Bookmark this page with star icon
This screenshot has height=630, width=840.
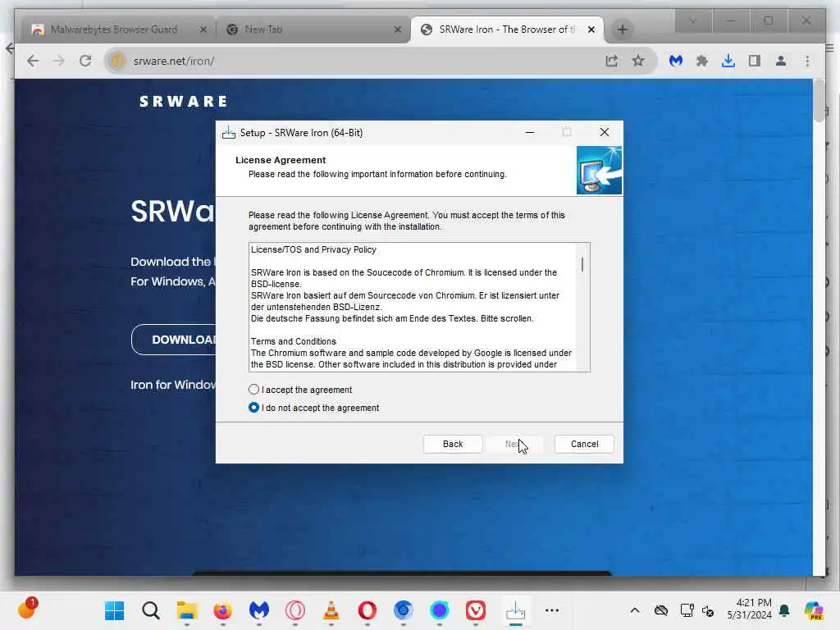[x=637, y=61]
